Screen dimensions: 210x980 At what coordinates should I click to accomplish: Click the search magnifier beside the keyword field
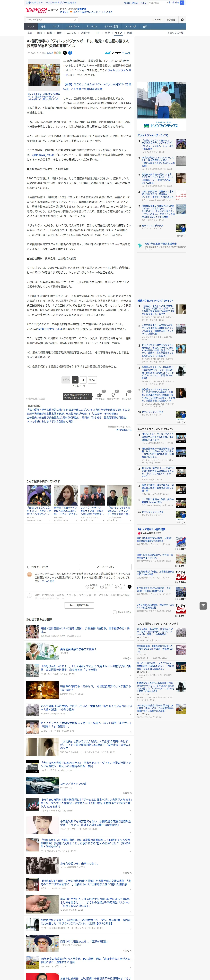75,19
